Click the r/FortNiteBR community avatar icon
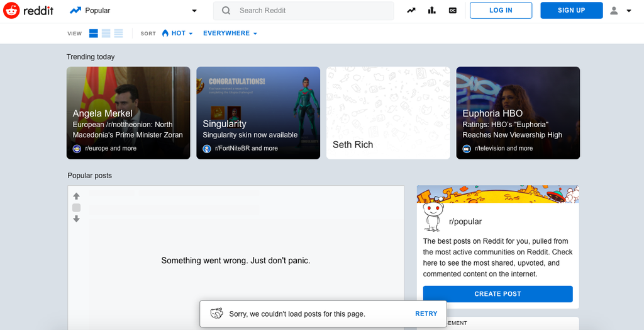 coord(207,149)
